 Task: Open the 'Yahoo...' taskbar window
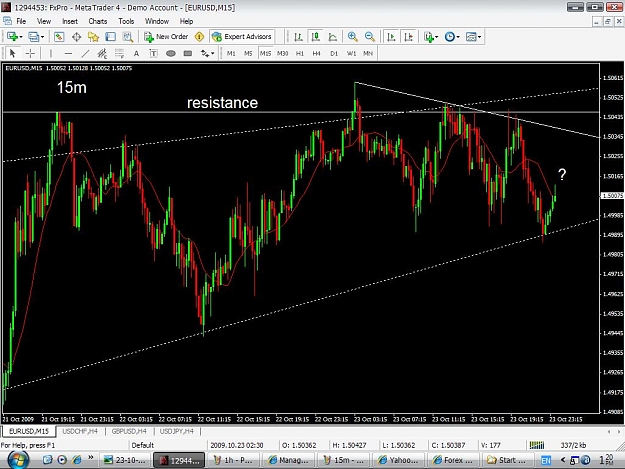click(x=399, y=460)
